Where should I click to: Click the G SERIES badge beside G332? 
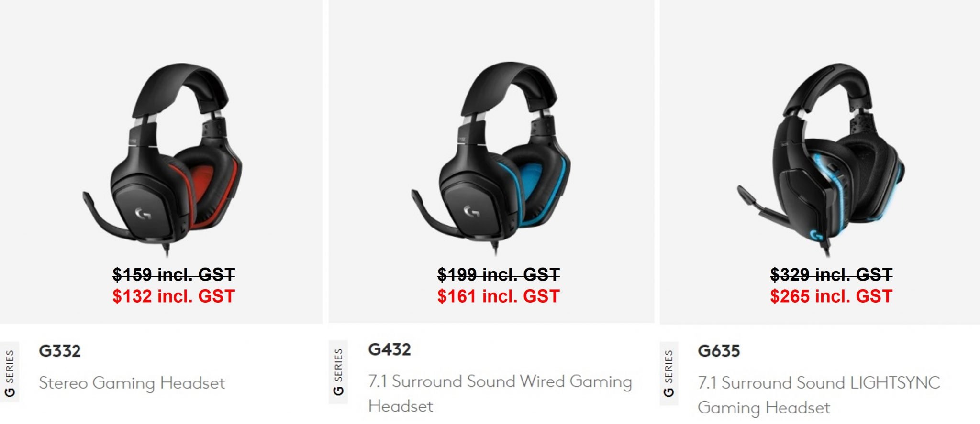10,373
